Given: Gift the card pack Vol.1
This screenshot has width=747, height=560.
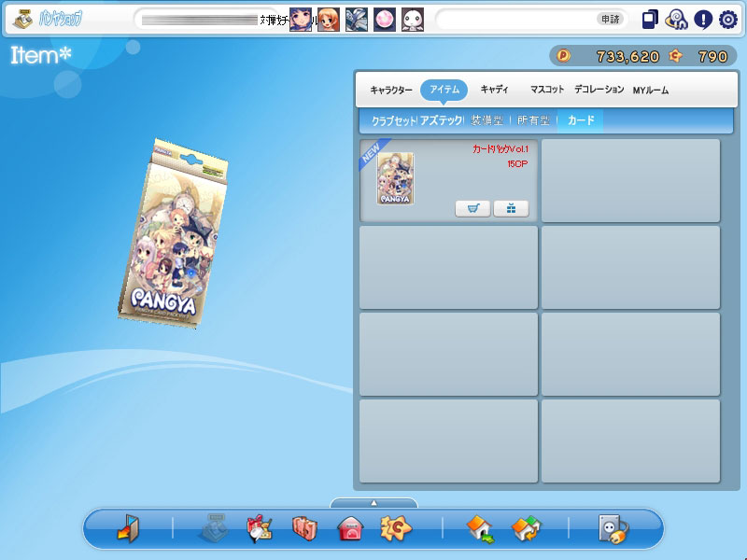Looking at the screenshot, I should (511, 208).
